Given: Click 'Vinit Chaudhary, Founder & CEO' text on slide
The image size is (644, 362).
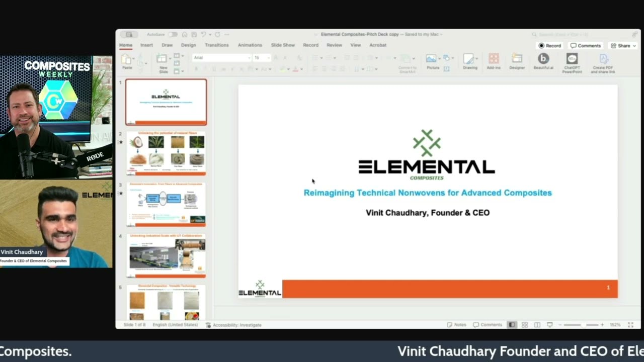Looking at the screenshot, I should click(x=428, y=213).
